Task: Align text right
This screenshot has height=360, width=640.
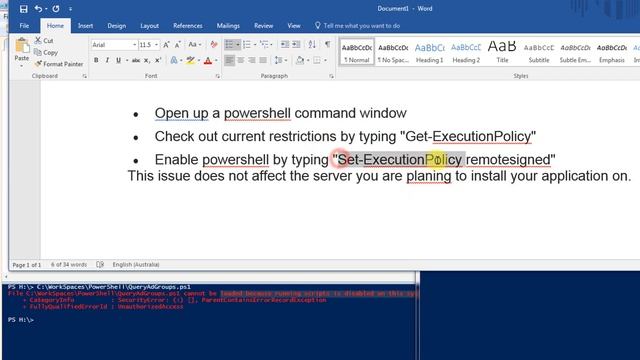Action: coord(252,60)
